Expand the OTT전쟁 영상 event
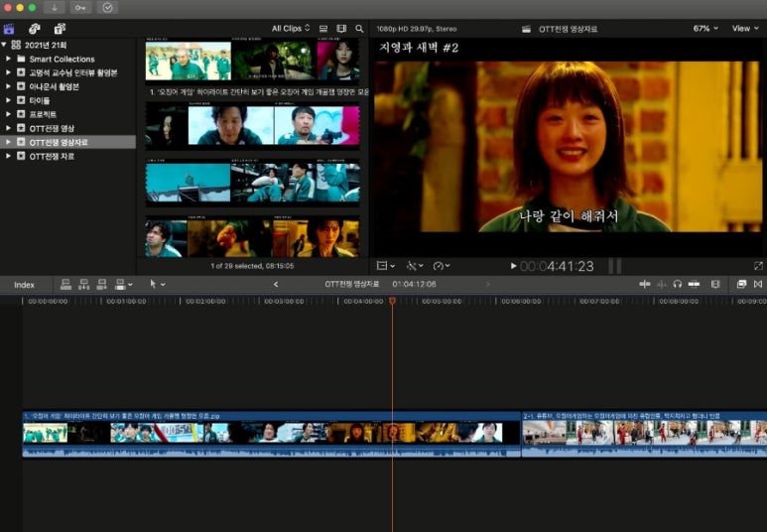Image resolution: width=767 pixels, height=532 pixels. pyautogui.click(x=8, y=128)
